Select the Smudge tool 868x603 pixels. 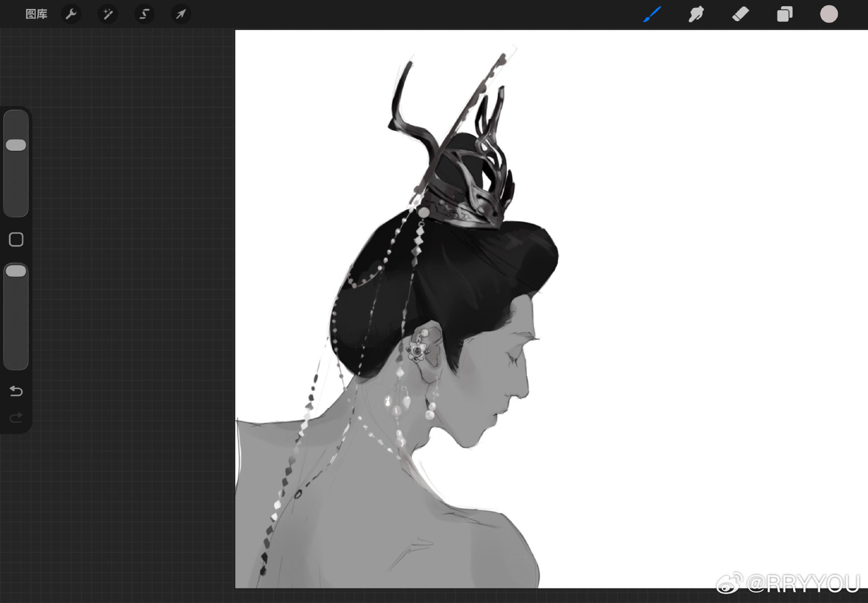coord(696,14)
